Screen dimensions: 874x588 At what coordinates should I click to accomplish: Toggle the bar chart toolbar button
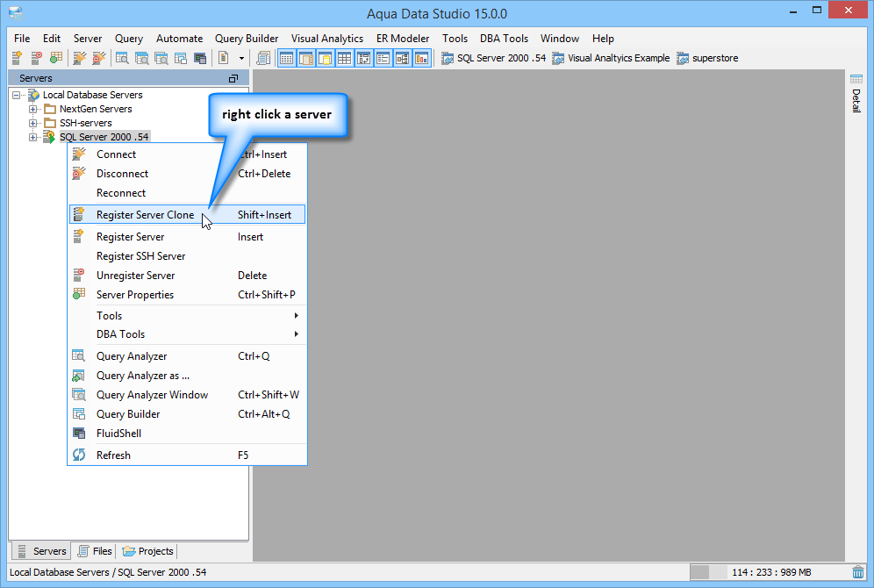click(422, 58)
